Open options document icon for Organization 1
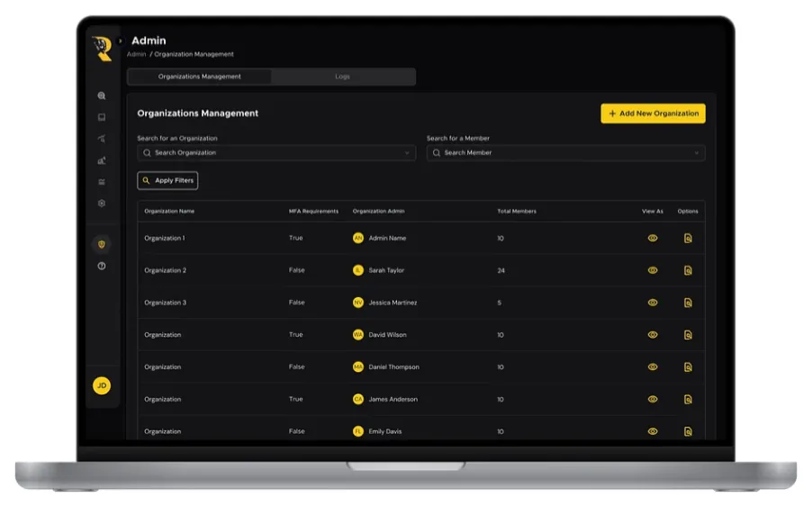Viewport: 812px width, 507px height. 688,239
